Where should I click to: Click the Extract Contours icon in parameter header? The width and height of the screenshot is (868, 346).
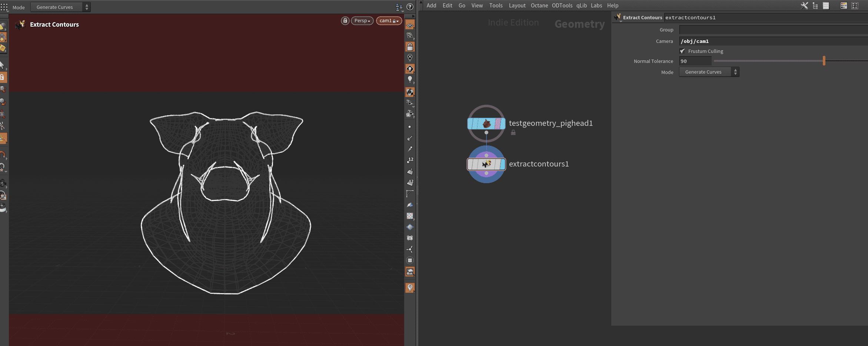pos(617,17)
